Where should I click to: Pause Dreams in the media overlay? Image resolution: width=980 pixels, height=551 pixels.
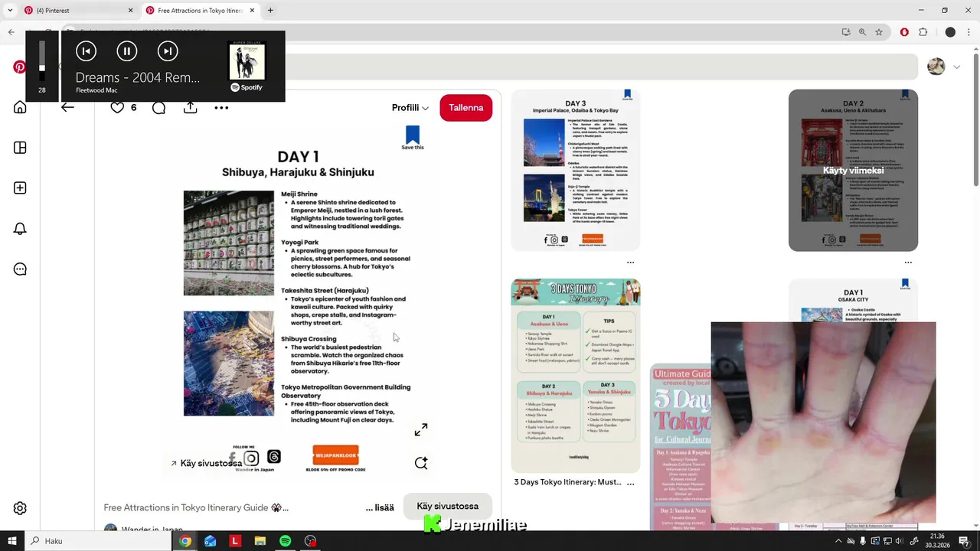pyautogui.click(x=127, y=51)
